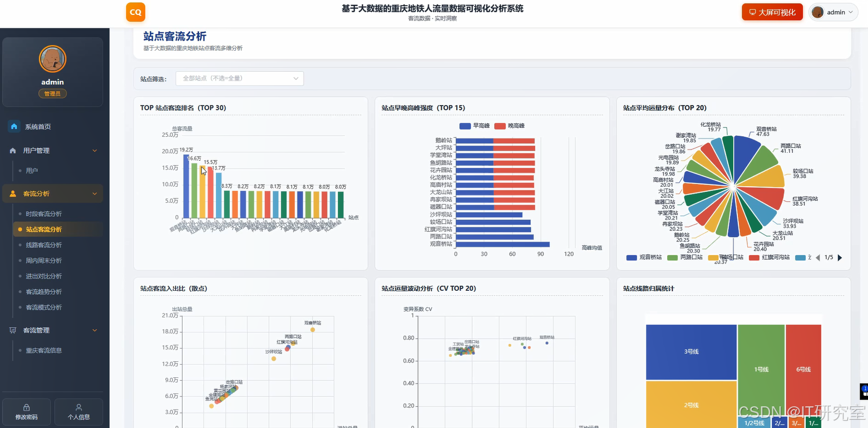Image resolution: width=868 pixels, height=428 pixels.
Task: Click the orange person icon beside 客流分析
Action: click(x=13, y=194)
